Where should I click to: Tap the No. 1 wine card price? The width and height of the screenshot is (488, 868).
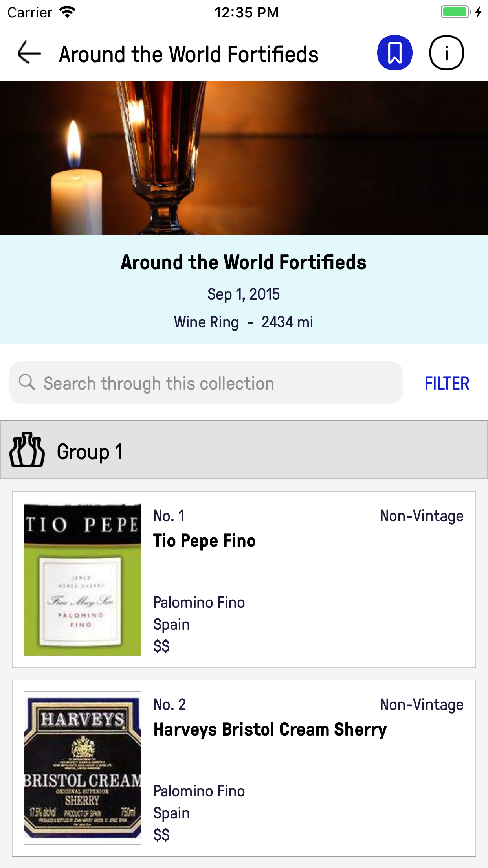coord(161,646)
